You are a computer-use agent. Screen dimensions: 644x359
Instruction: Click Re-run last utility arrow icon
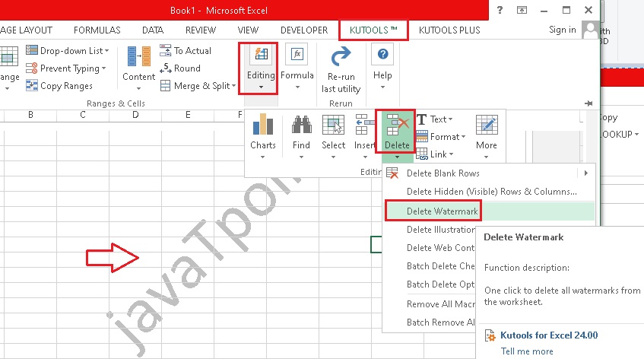341,56
